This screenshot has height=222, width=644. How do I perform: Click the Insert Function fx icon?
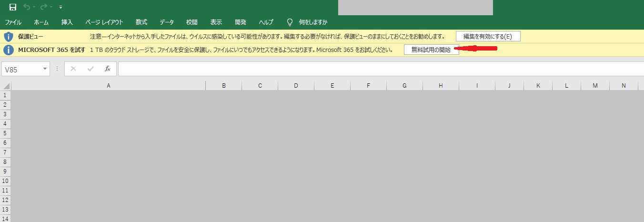pos(108,69)
